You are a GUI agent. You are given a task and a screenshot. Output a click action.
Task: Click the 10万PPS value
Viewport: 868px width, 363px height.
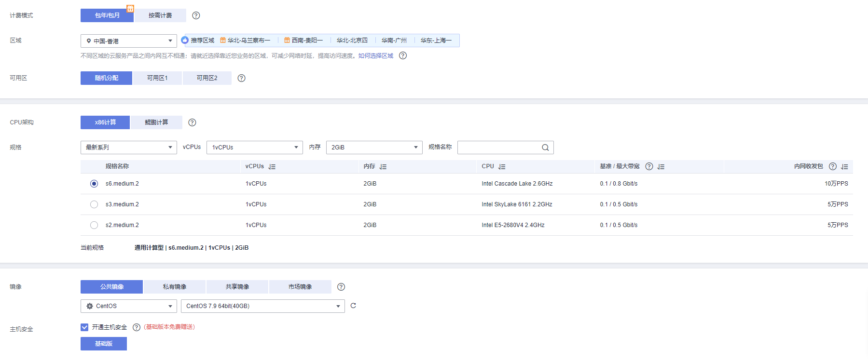click(x=836, y=184)
